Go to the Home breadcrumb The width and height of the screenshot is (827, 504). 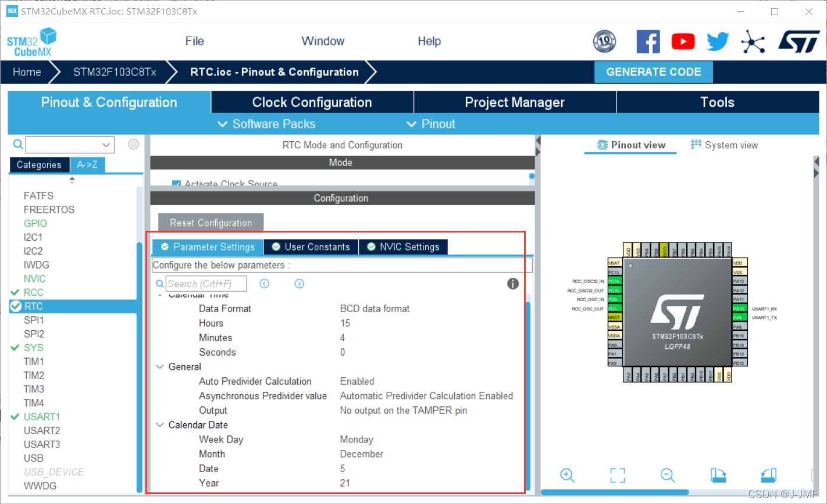27,72
